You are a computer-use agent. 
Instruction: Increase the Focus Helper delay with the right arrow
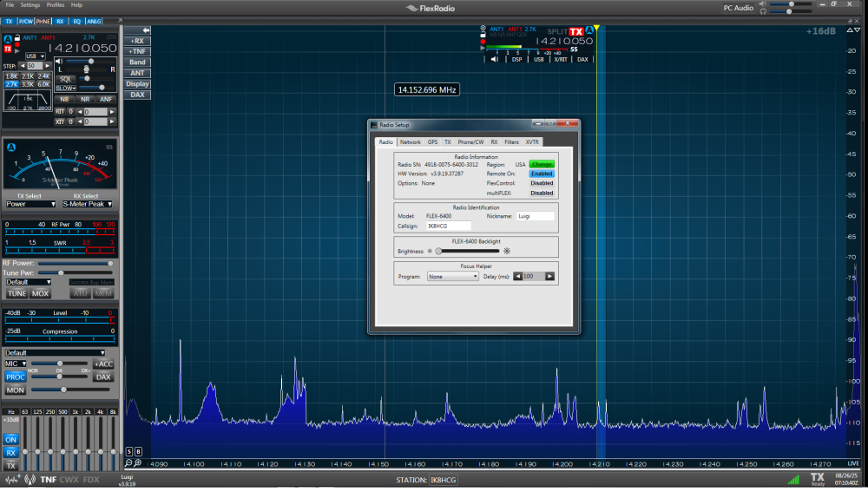click(x=549, y=276)
